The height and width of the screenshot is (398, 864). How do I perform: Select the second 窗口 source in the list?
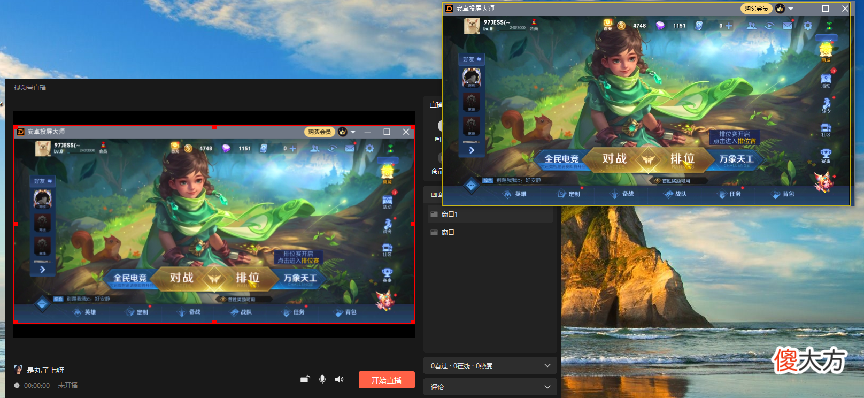pos(490,233)
